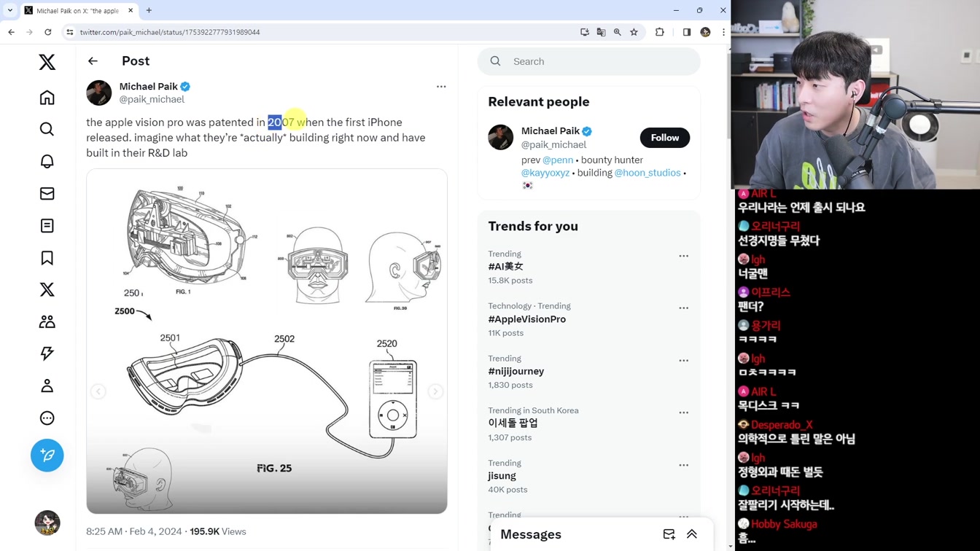Click the 195.9K Views count
Viewport: 980px width, 551px height.
(218, 531)
